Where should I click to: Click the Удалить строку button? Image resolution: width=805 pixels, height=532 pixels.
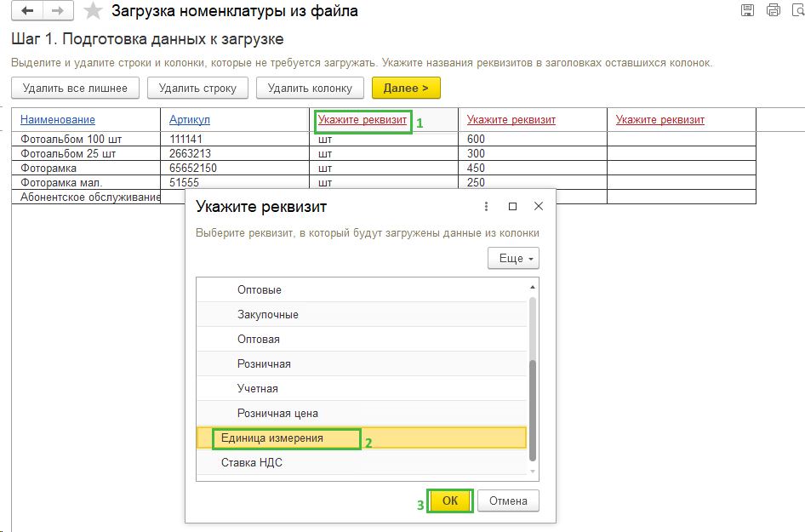[197, 88]
